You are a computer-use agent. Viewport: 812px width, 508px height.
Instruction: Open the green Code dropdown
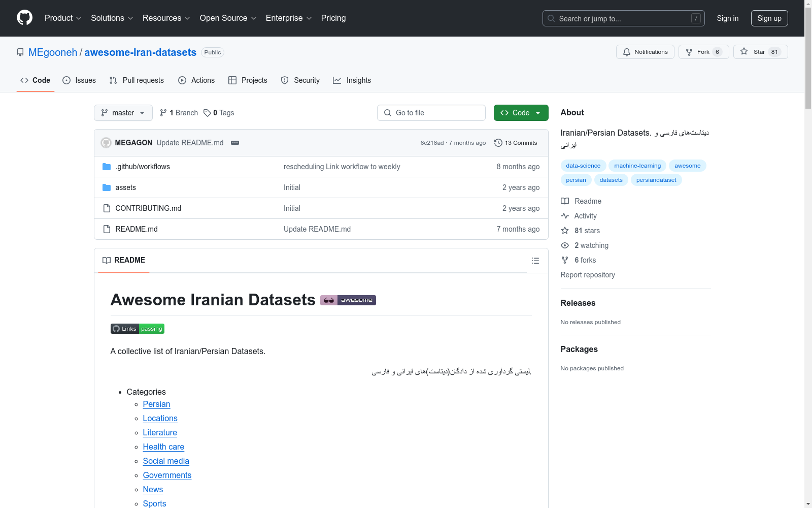click(521, 113)
